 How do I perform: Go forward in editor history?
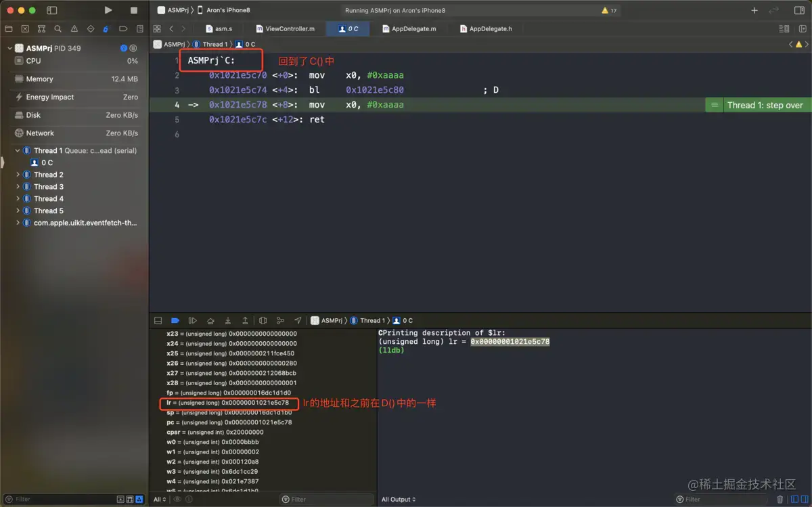point(184,29)
